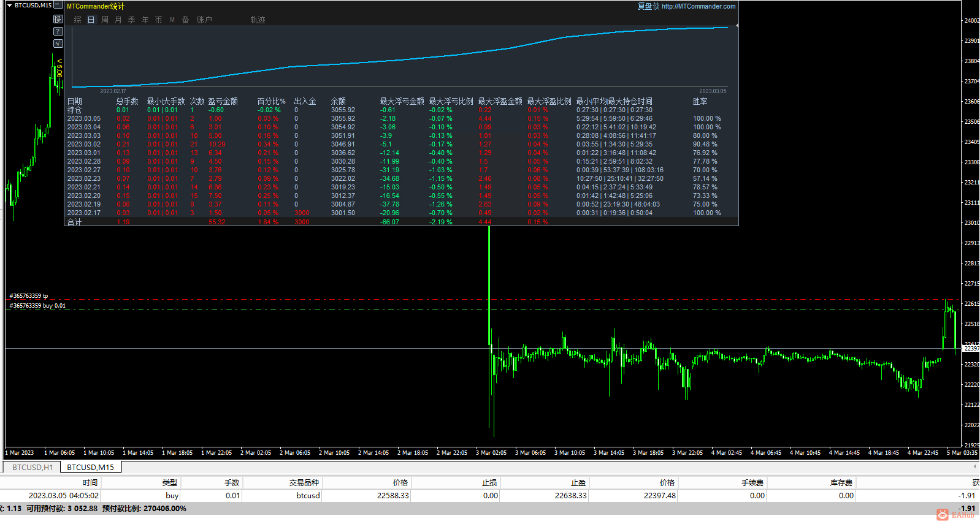
Task: Click the take profit value 22638.33
Action: point(571,496)
